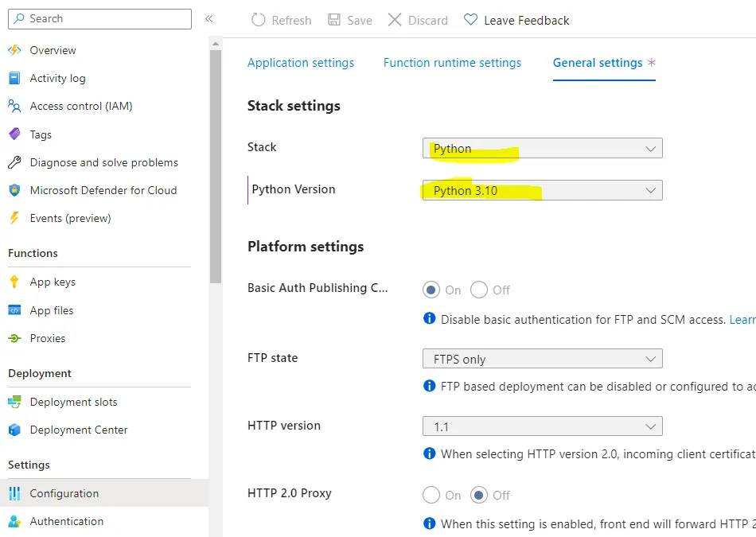Viewport: 756px width, 537px height.
Task: Click the Activity log icon
Action: (x=14, y=78)
